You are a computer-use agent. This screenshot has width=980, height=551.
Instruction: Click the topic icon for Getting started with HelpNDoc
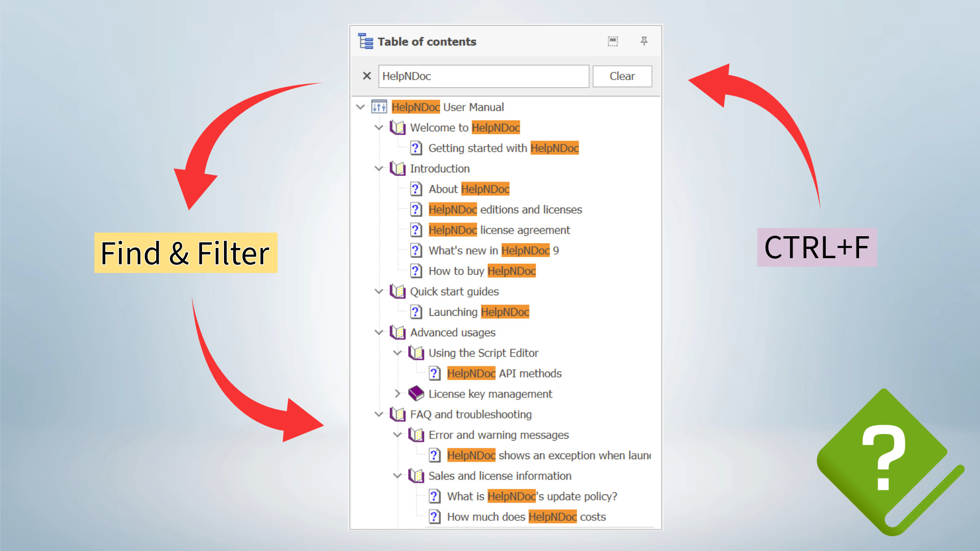416,148
